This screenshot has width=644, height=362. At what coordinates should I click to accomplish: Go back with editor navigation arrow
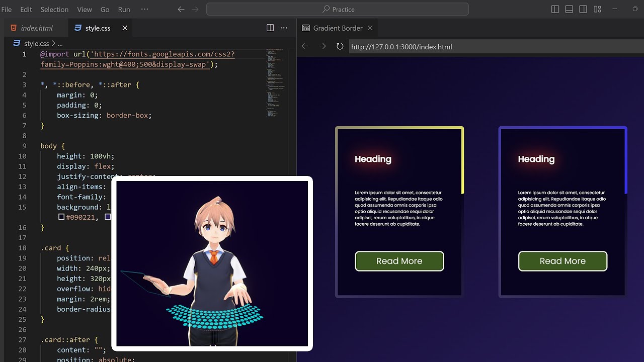[x=181, y=9]
